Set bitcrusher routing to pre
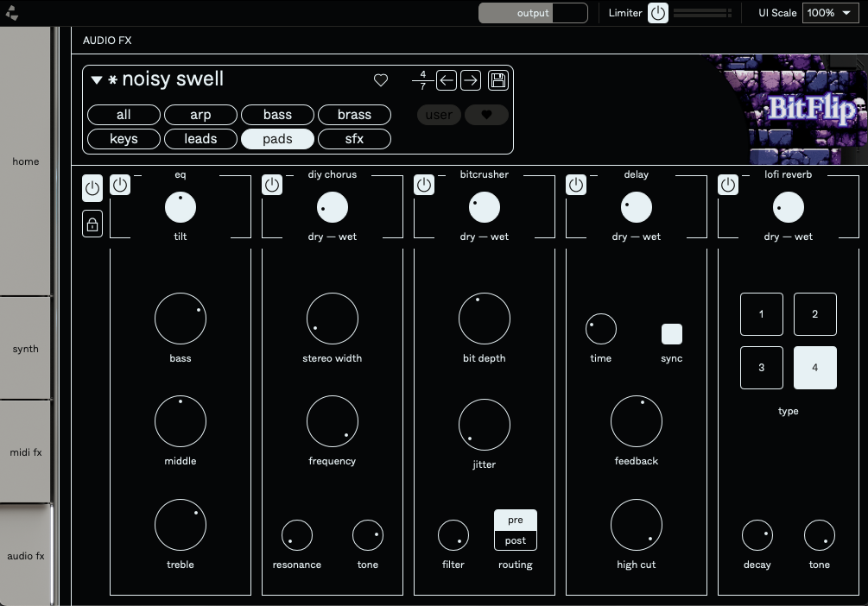Viewport: 868px width, 606px height. [516, 520]
